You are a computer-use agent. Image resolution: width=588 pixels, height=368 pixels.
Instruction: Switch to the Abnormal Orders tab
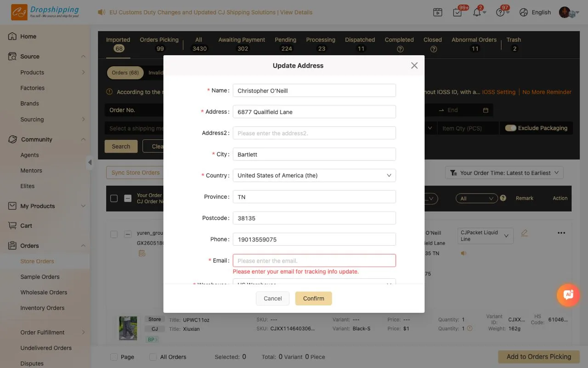pos(474,44)
